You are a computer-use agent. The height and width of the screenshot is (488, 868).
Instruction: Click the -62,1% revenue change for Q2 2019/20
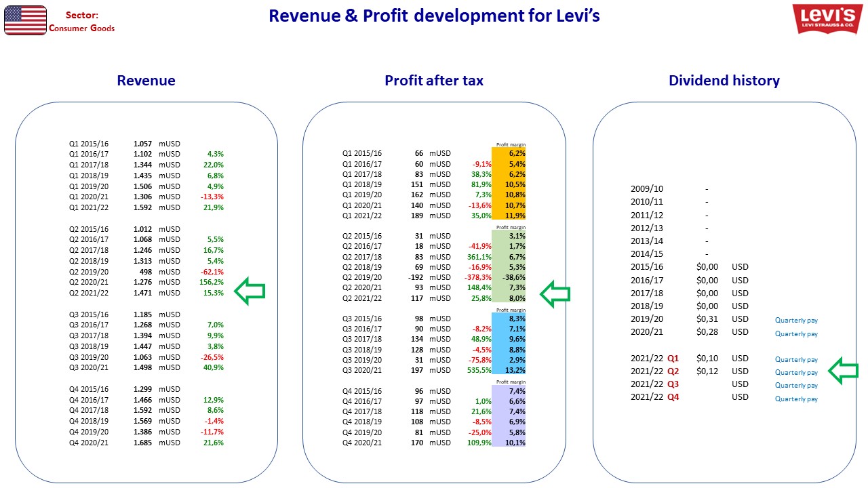click(212, 272)
